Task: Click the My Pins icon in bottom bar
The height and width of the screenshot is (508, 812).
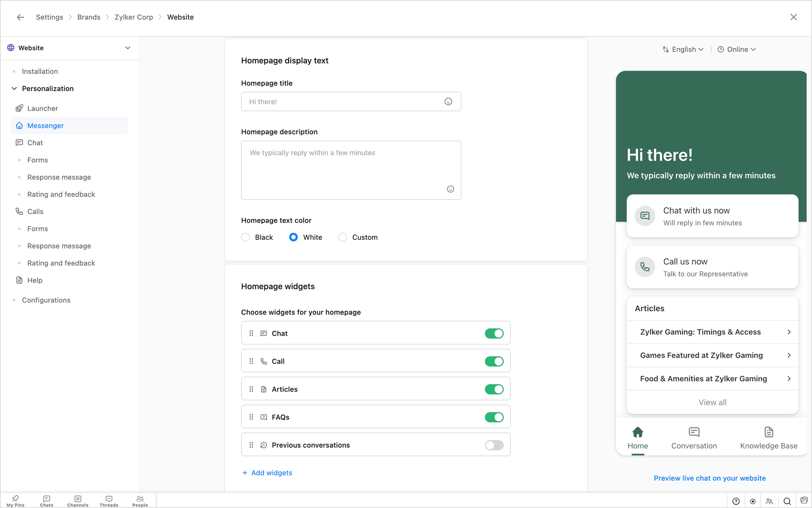Action: click(x=16, y=500)
